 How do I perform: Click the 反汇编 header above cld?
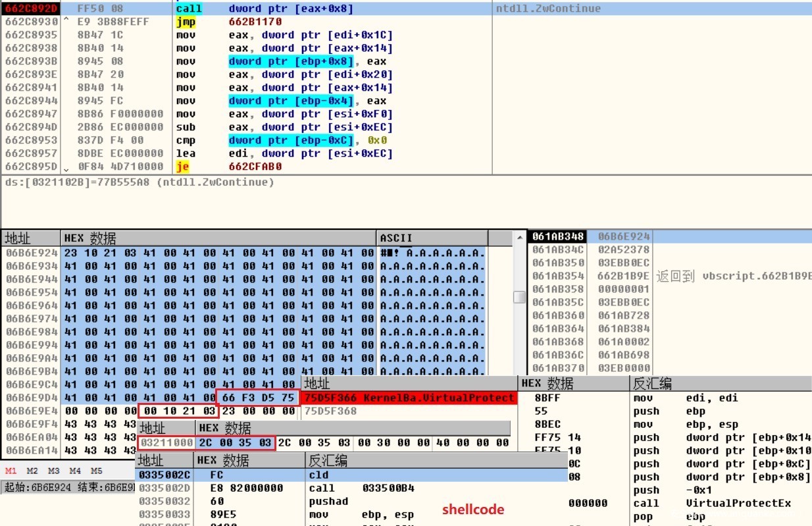[328, 460]
